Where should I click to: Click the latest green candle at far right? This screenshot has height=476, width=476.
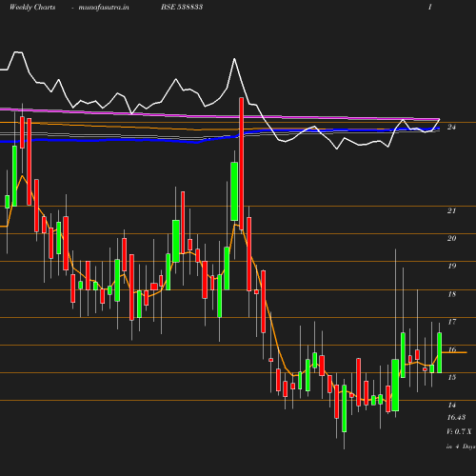(440, 352)
